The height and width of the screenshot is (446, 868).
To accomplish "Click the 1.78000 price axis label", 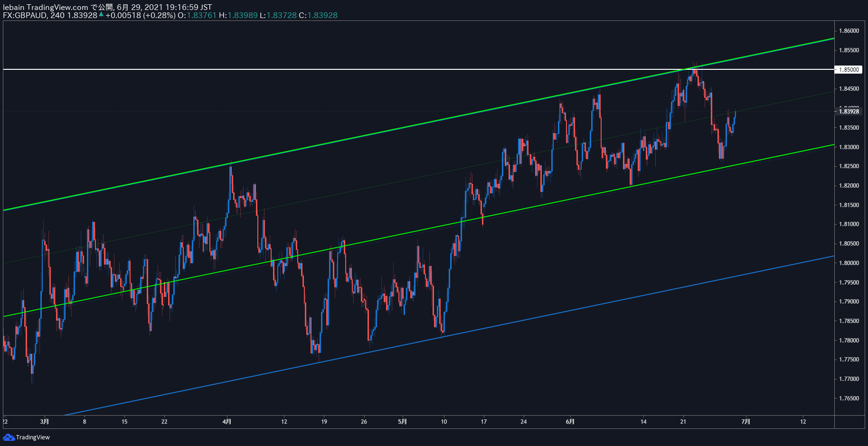I will click(849, 341).
